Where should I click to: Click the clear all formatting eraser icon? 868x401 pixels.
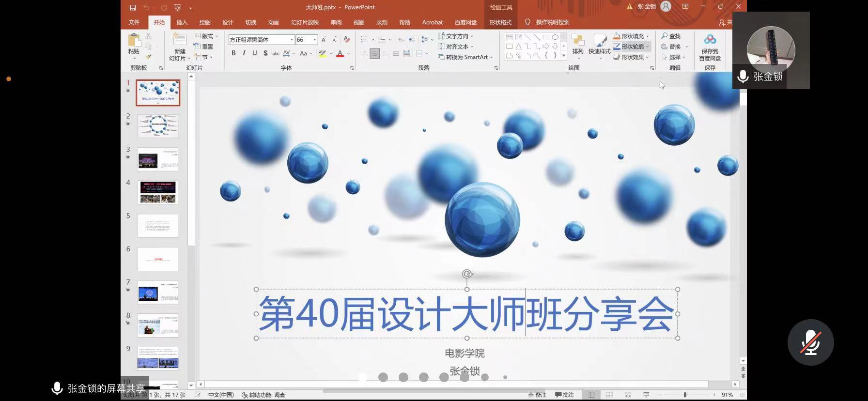pyautogui.click(x=346, y=39)
